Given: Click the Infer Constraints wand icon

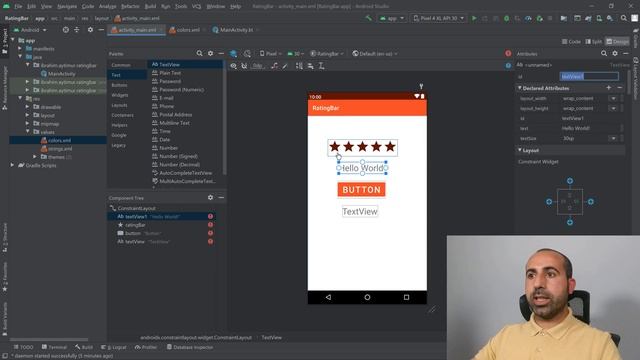Looking at the screenshot, I should (x=285, y=66).
